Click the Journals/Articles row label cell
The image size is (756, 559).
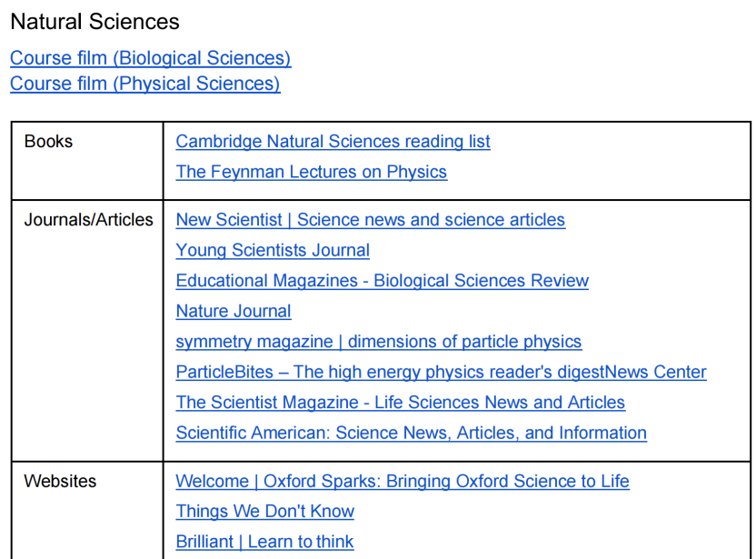(87, 330)
